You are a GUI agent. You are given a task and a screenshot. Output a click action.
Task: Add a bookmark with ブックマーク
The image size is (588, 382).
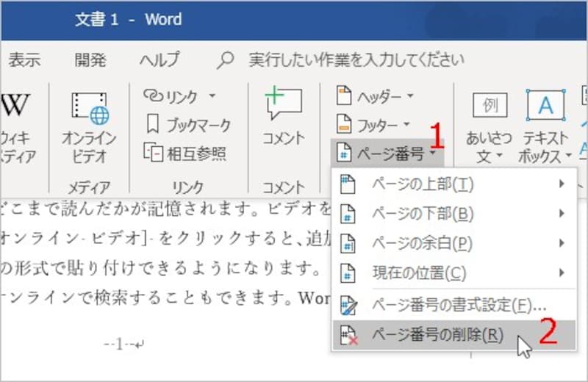click(187, 125)
